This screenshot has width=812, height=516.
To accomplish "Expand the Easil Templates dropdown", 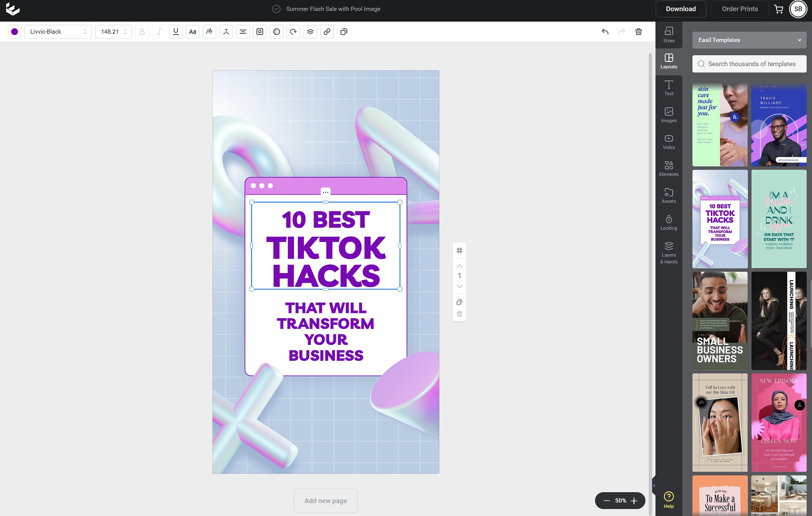I will coord(749,40).
